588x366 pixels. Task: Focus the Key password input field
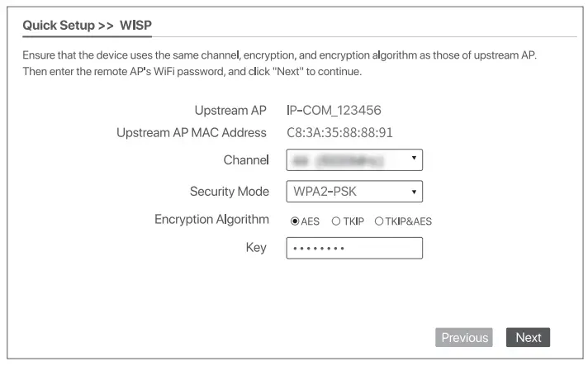354,248
